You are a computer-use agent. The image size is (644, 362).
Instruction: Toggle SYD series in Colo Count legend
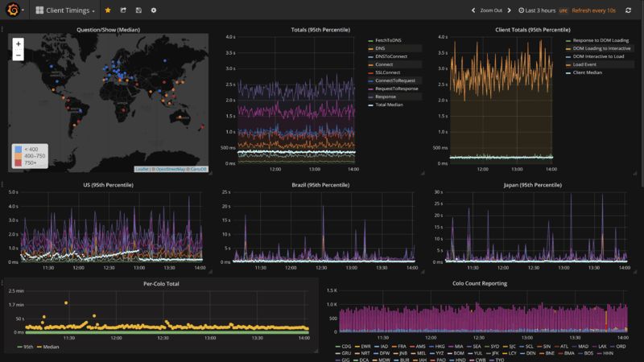494,347
